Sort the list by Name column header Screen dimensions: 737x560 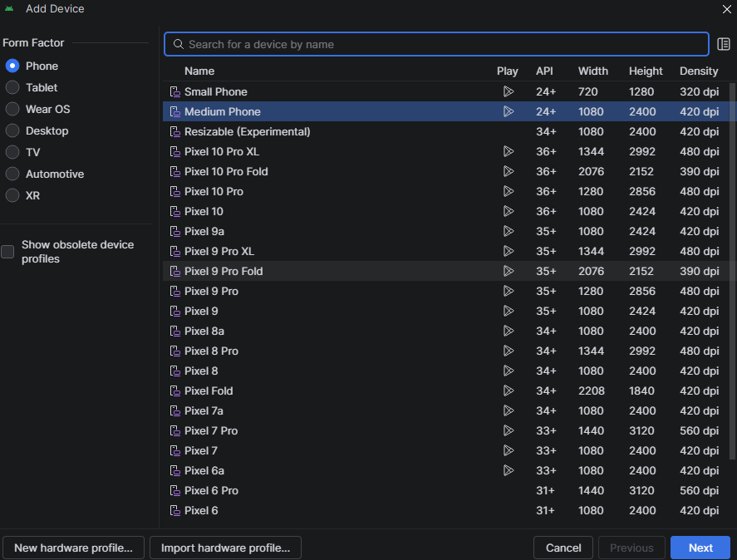point(199,71)
